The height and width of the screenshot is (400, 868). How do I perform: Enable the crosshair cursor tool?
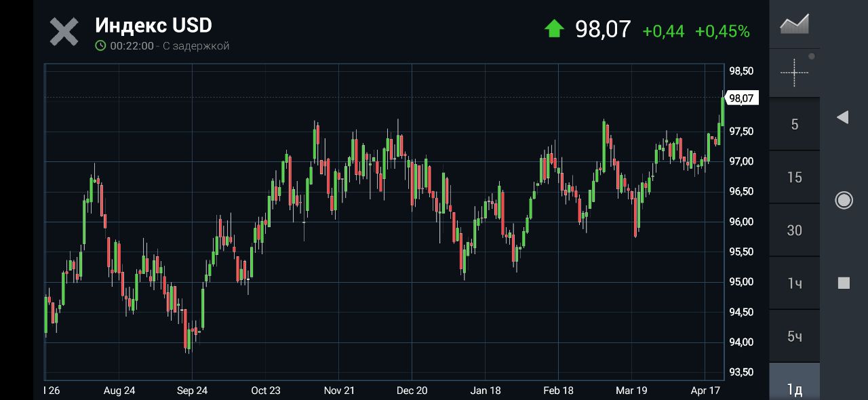pyautogui.click(x=795, y=72)
